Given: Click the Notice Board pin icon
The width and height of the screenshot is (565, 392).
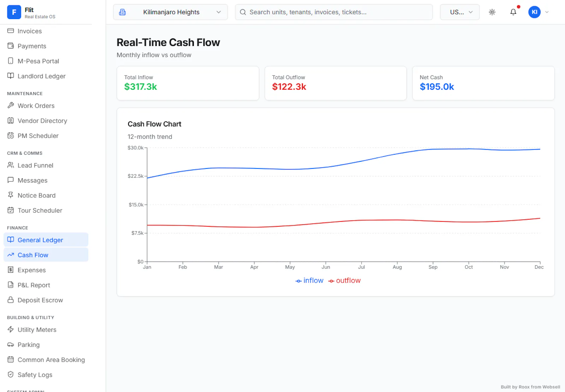Looking at the screenshot, I should point(11,195).
